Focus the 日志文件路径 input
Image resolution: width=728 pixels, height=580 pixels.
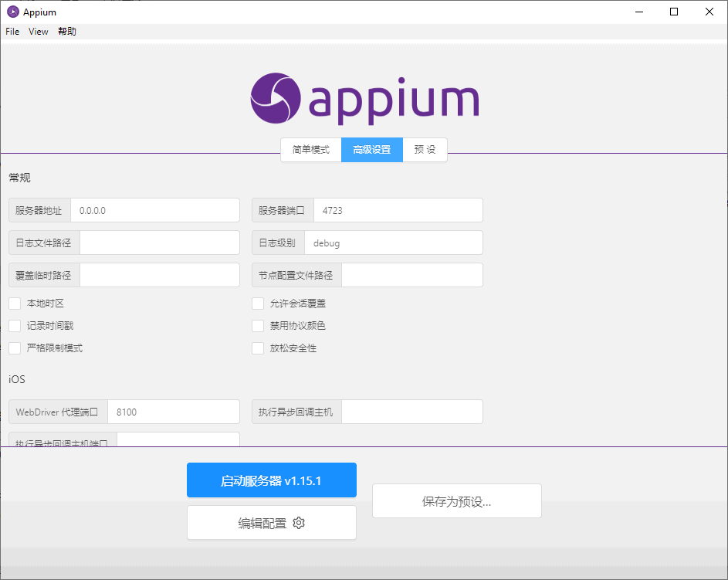click(160, 243)
